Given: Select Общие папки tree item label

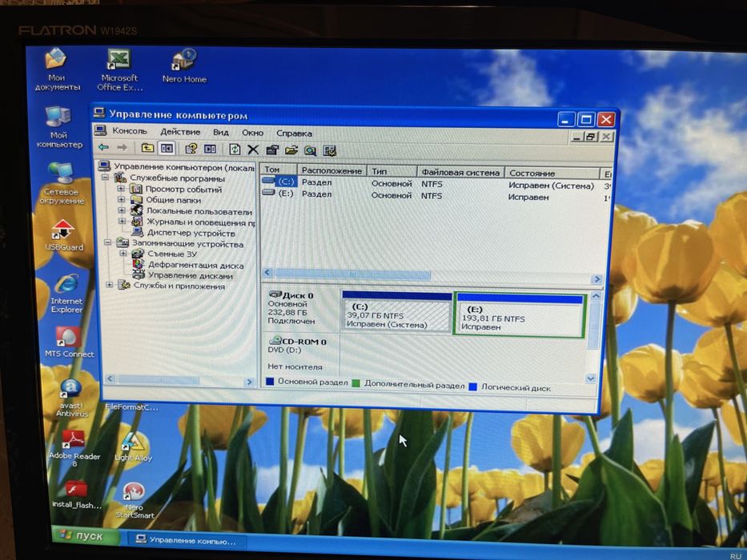Looking at the screenshot, I should click(x=174, y=200).
